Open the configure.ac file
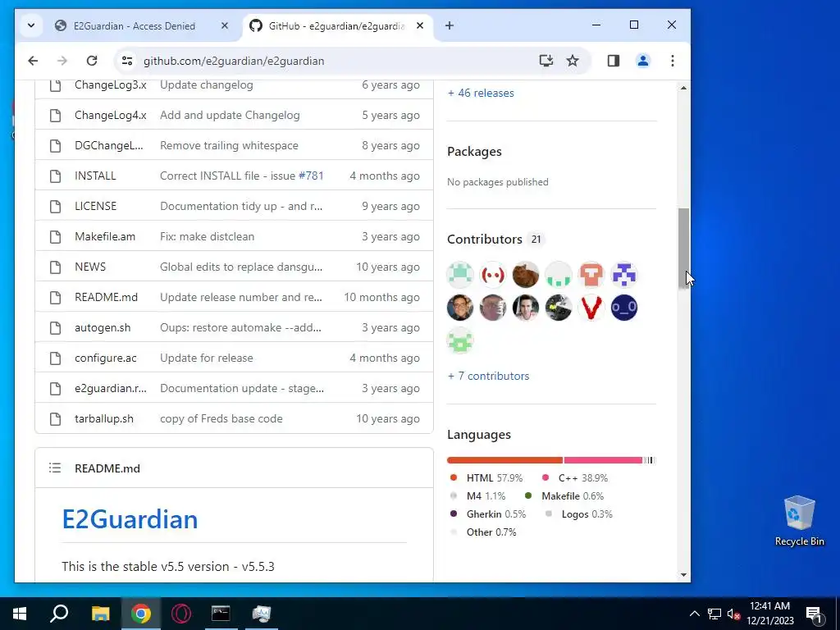840x630 pixels. [x=106, y=358]
